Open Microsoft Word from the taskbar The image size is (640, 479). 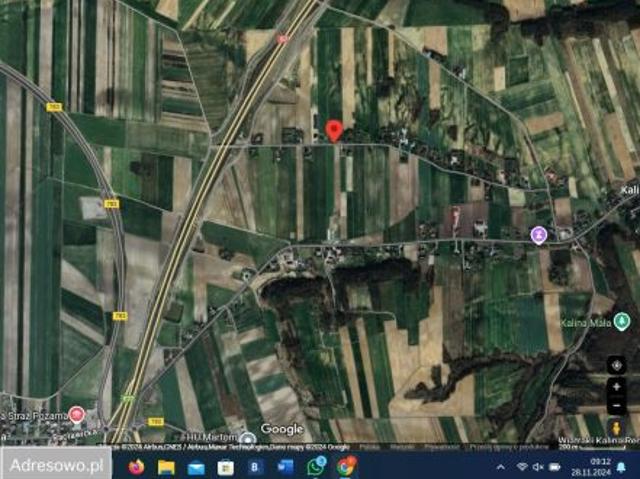coord(285,467)
